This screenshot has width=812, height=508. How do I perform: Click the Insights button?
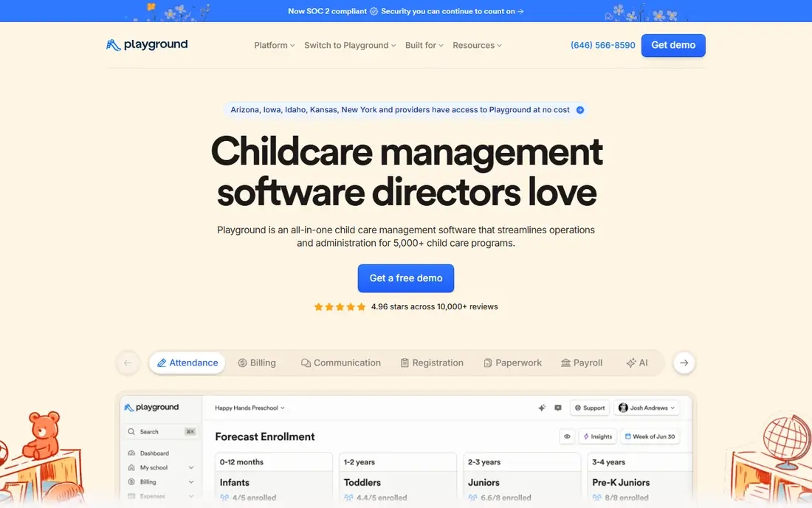click(598, 436)
